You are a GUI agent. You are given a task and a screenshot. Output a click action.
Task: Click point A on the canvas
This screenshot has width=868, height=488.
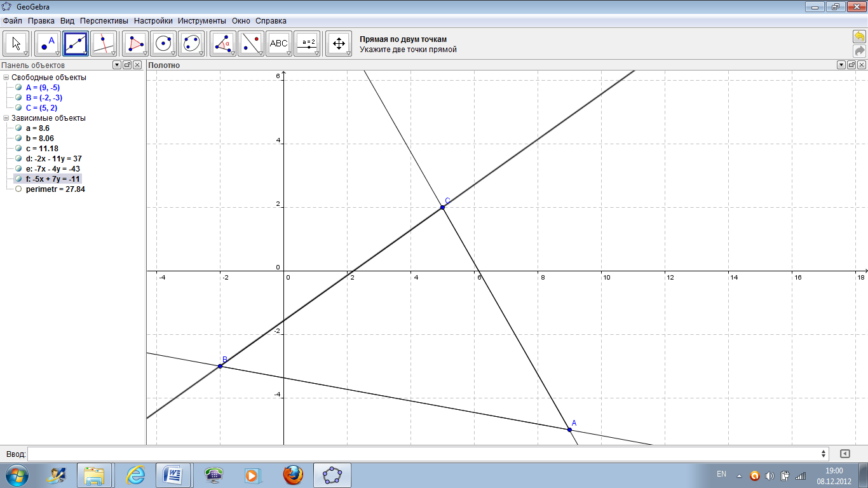(x=569, y=430)
